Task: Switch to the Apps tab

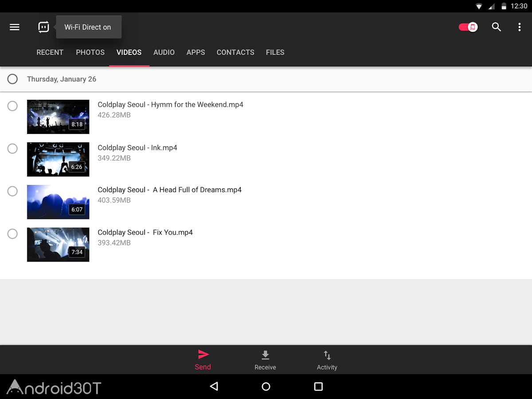Action: [x=196, y=52]
